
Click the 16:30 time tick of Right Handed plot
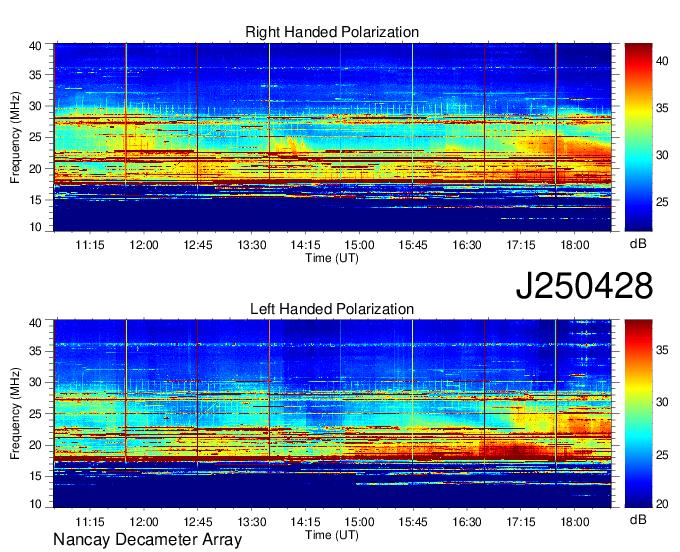tap(467, 245)
